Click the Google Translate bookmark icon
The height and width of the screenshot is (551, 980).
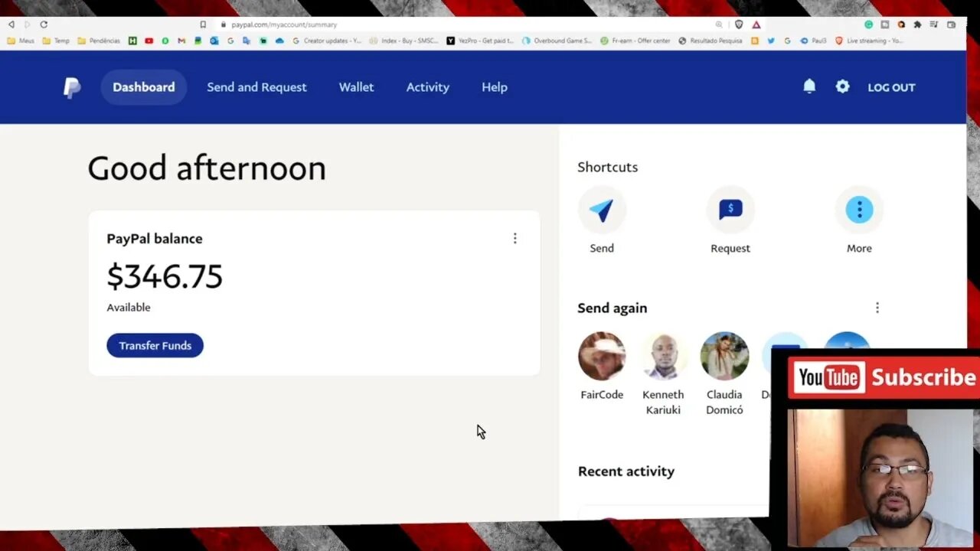click(247, 41)
